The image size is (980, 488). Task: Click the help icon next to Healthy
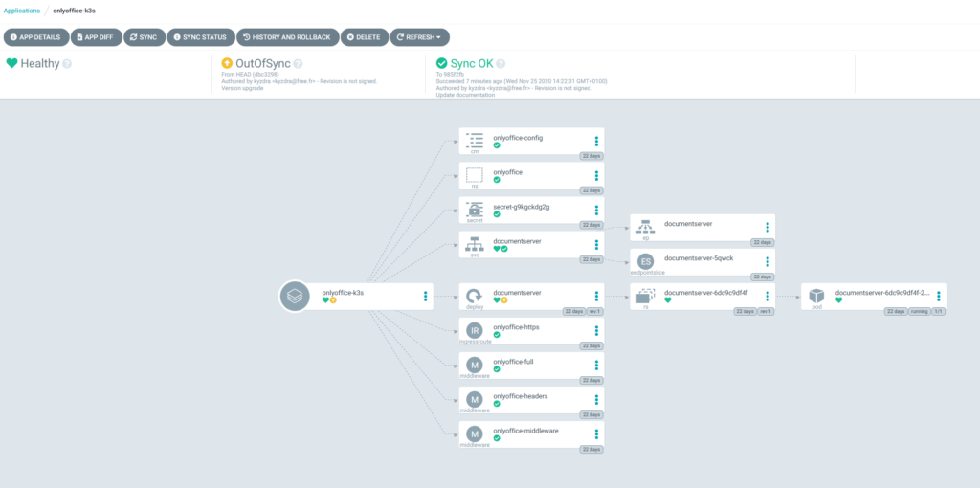pos(67,64)
